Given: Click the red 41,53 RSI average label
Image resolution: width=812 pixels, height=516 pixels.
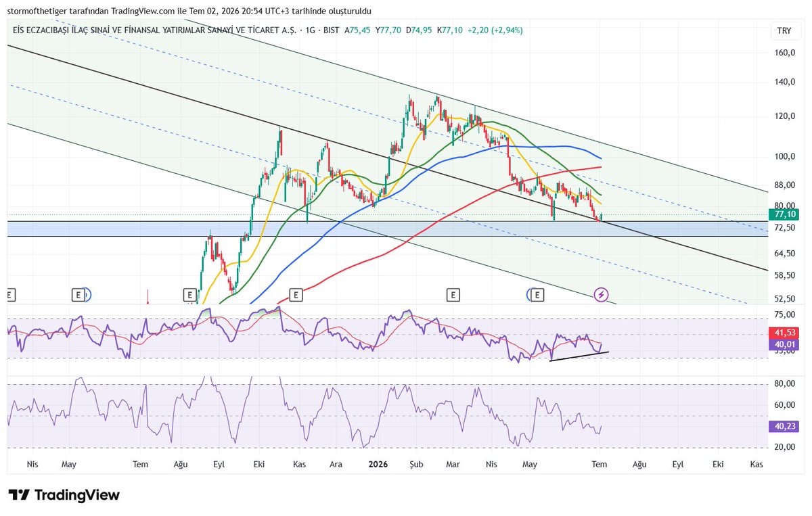Looking at the screenshot, I should click(x=784, y=333).
